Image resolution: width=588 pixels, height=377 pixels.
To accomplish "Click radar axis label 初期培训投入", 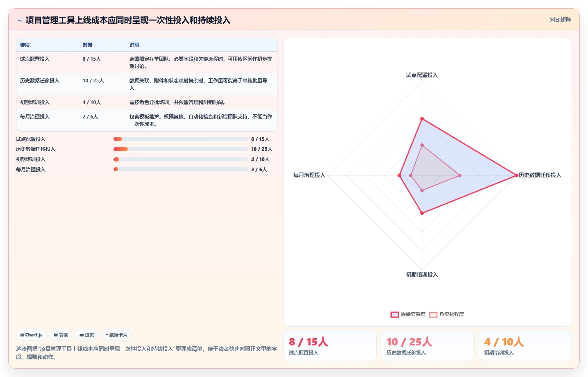I will click(x=422, y=275).
